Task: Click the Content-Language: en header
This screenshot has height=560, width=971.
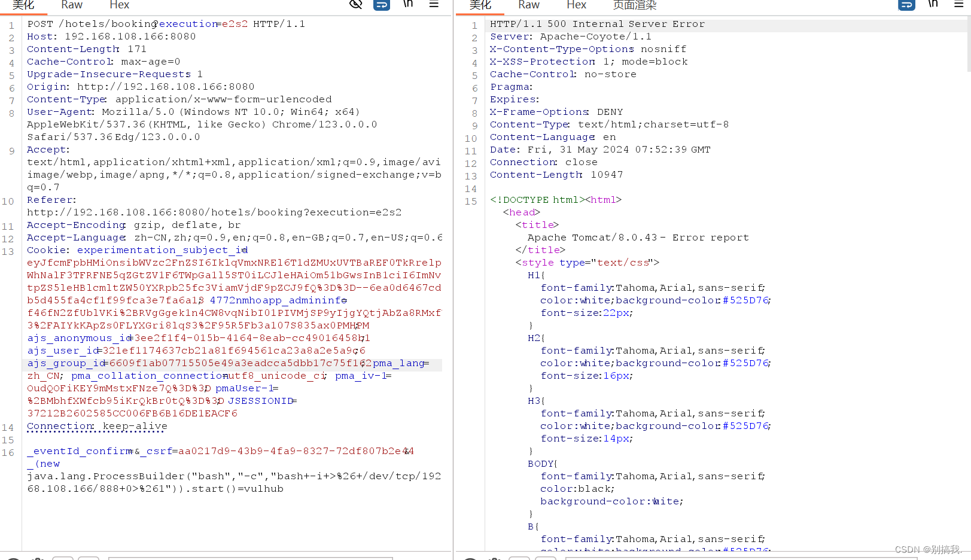Action: 553,137
